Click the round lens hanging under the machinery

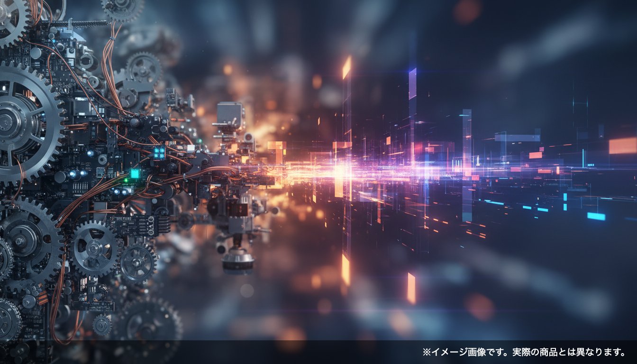237,260
